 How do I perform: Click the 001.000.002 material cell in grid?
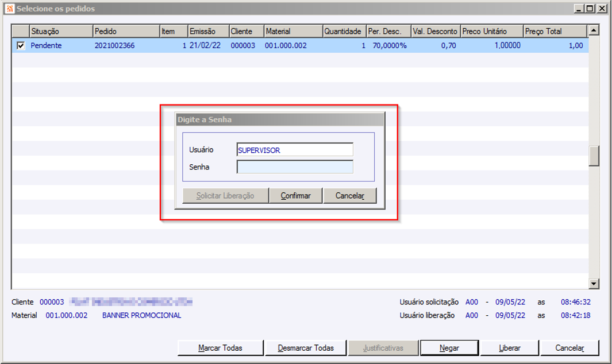(x=286, y=46)
